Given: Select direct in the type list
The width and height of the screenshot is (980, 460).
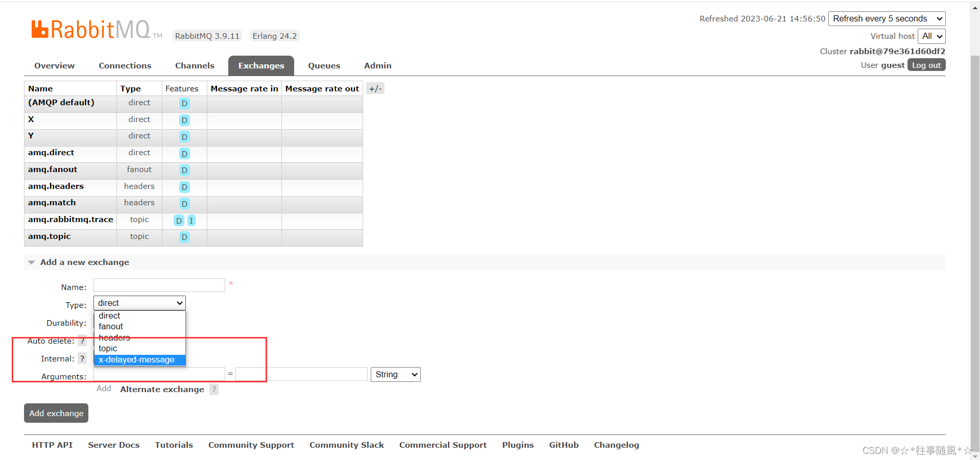Looking at the screenshot, I should pos(139,316).
